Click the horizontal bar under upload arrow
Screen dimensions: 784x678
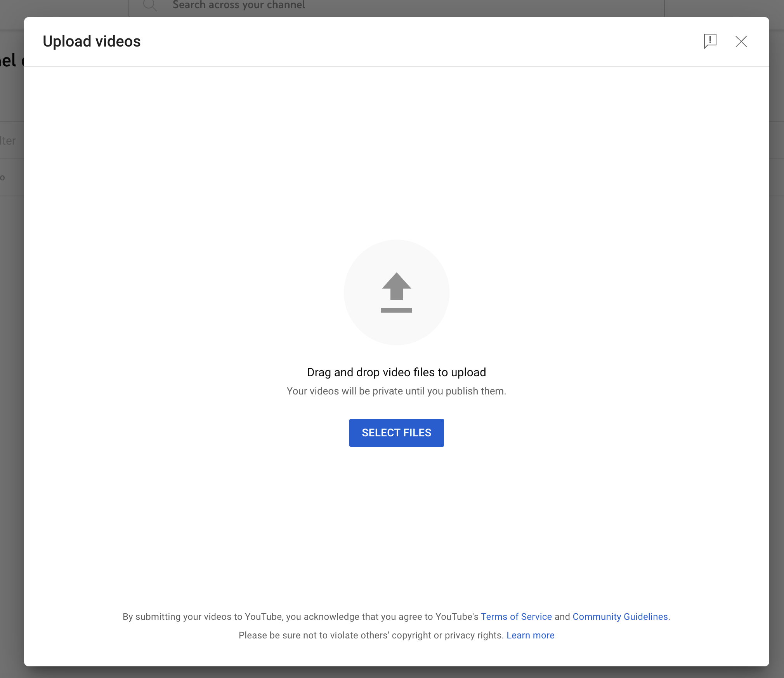[396, 310]
